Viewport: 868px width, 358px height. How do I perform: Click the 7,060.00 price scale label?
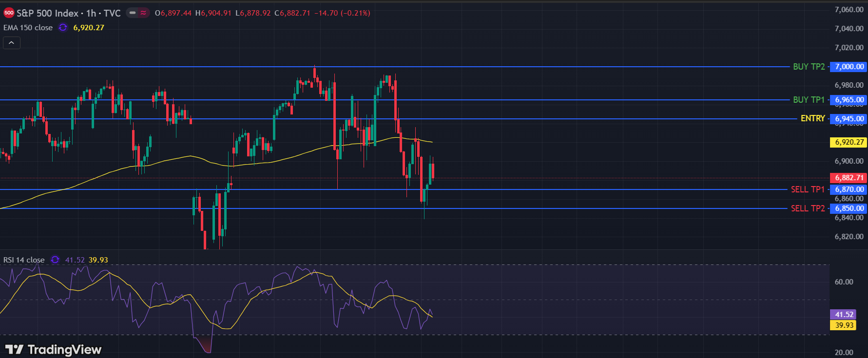[x=849, y=10]
